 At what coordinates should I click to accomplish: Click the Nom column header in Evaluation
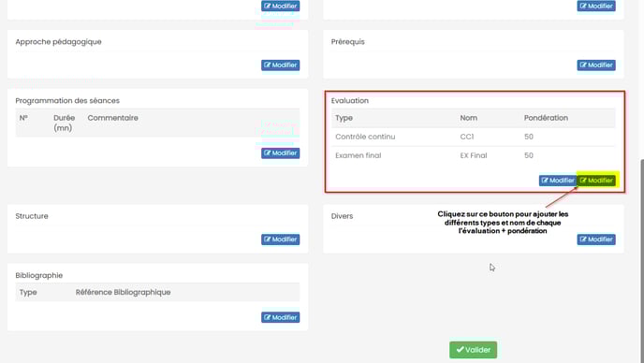pos(469,118)
